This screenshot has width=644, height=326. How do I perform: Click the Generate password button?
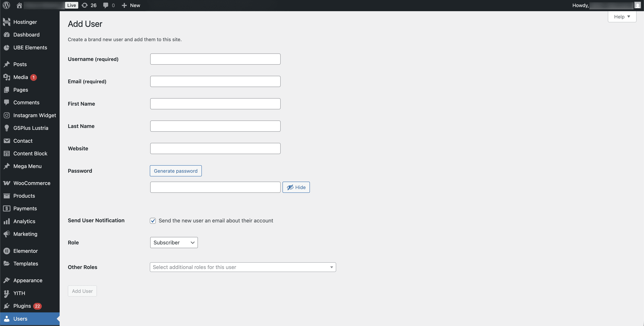pyautogui.click(x=176, y=171)
